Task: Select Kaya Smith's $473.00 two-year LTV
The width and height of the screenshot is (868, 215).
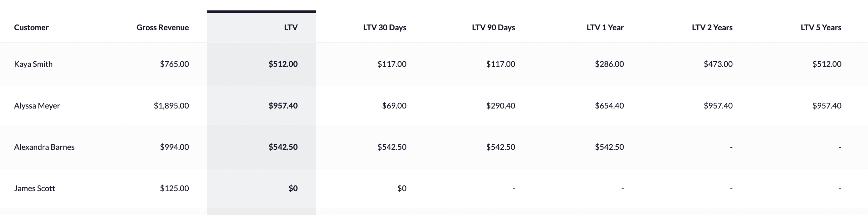Action: click(x=718, y=64)
